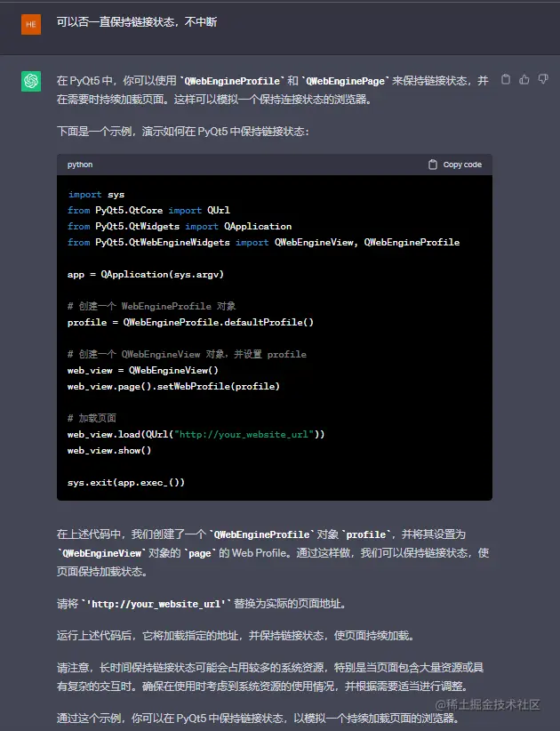Viewport: 560px width, 731px height.
Task: Give the response a thumbs up
Action: (x=524, y=80)
